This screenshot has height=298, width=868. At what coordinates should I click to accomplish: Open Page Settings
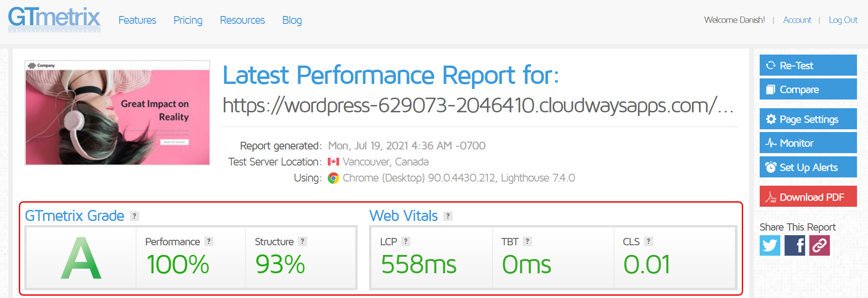(x=808, y=119)
